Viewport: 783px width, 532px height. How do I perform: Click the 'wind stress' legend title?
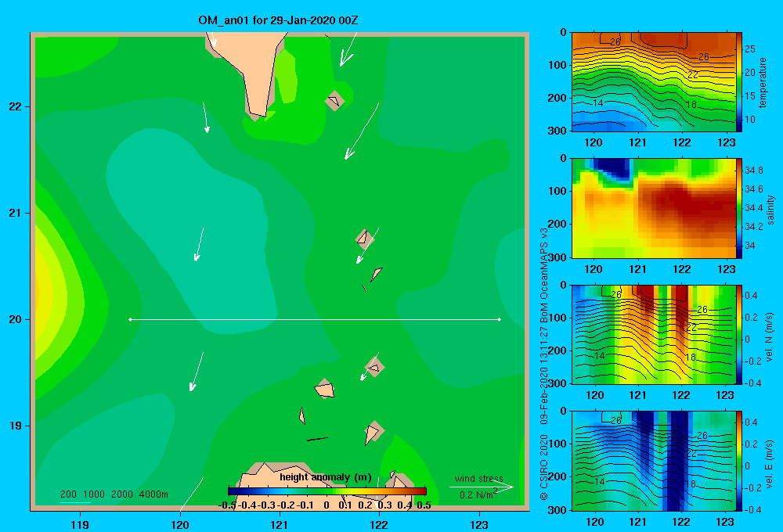pyautogui.click(x=479, y=479)
